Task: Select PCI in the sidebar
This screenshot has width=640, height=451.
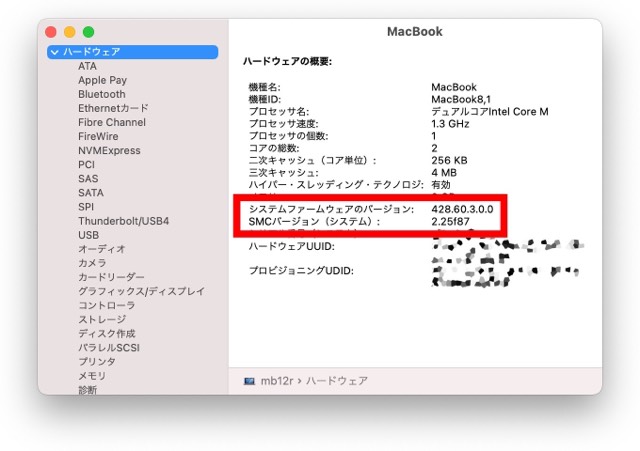Action: coord(86,164)
